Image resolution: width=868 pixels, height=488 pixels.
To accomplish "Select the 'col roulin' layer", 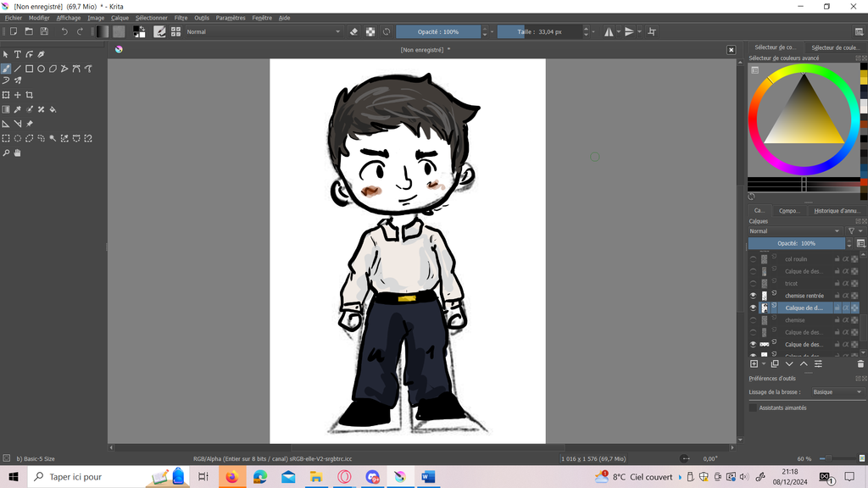I will point(796,259).
